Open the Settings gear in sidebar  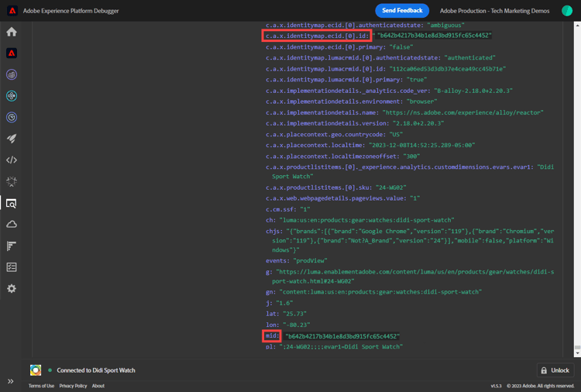pos(12,288)
